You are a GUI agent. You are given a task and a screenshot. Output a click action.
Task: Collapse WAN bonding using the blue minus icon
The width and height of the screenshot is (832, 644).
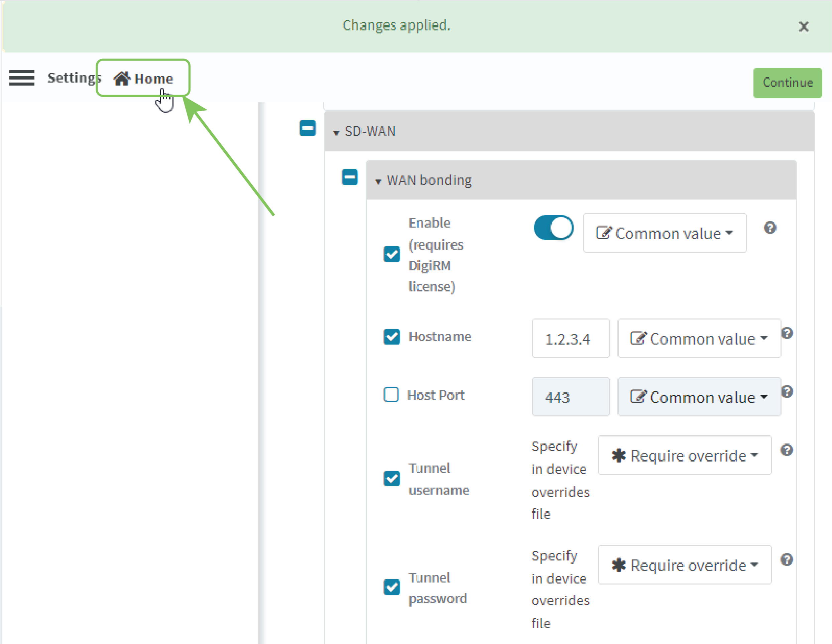(x=349, y=177)
